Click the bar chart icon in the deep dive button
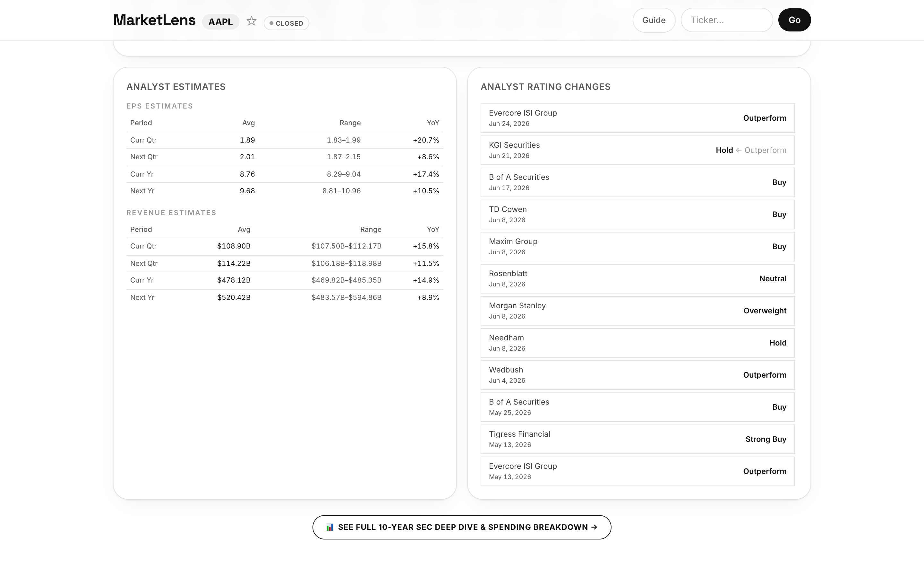This screenshot has height=578, width=924. (330, 527)
